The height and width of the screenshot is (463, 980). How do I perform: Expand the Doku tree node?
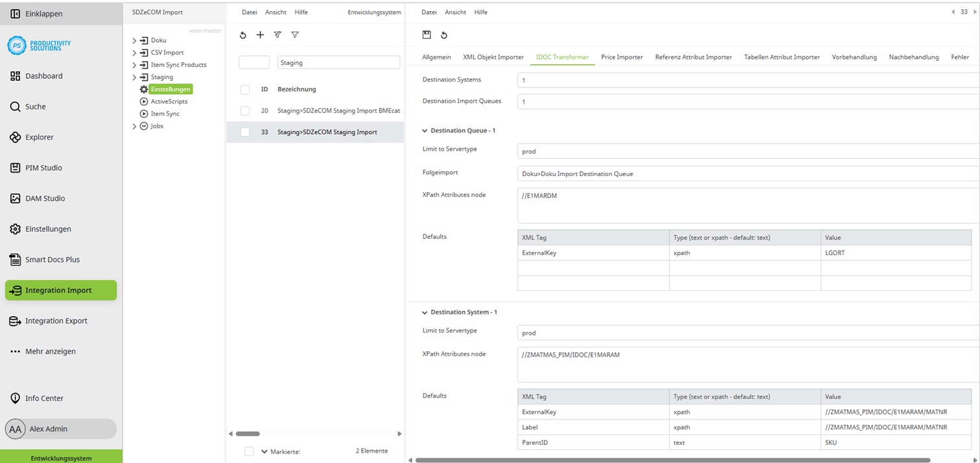(135, 40)
